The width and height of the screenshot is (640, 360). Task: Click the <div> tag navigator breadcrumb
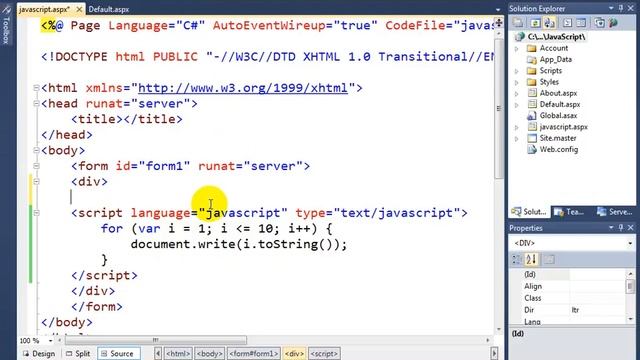tap(294, 353)
